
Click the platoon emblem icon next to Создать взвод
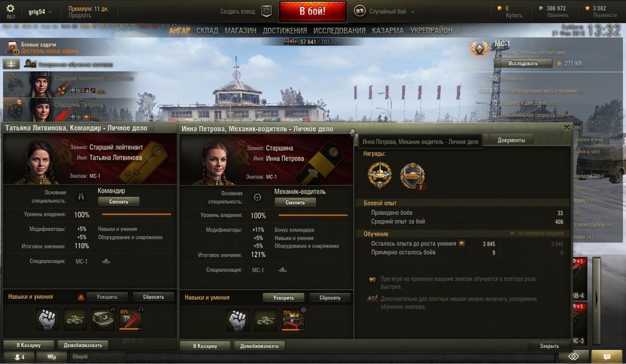(267, 11)
